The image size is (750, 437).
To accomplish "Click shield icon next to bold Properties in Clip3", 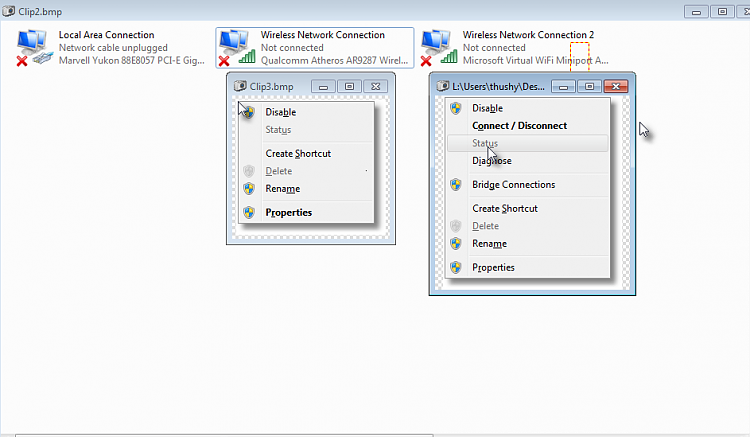I will pos(249,212).
